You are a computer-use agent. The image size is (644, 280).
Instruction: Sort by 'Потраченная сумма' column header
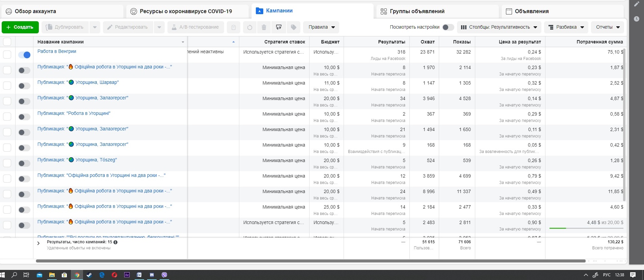point(599,42)
